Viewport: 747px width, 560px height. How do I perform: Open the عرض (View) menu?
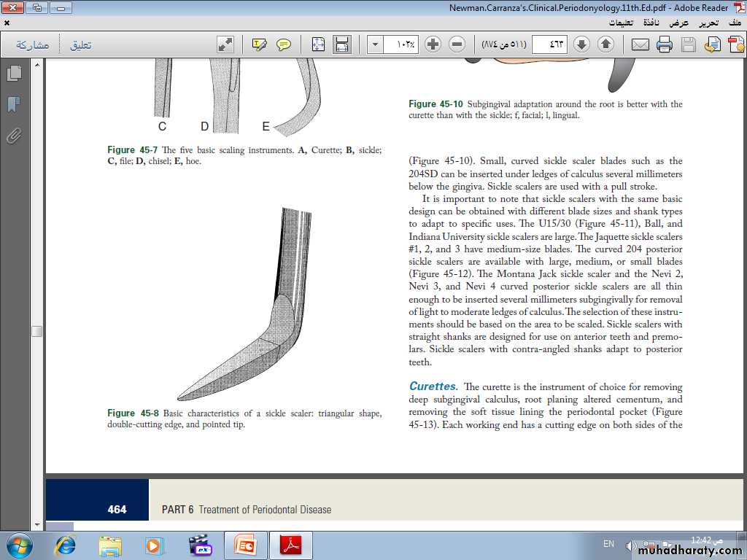[x=679, y=23]
